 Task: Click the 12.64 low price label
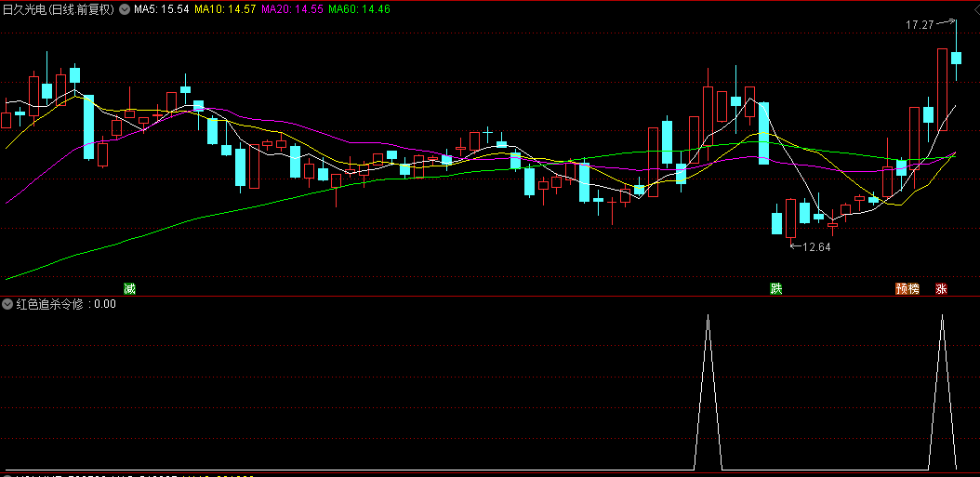point(816,247)
